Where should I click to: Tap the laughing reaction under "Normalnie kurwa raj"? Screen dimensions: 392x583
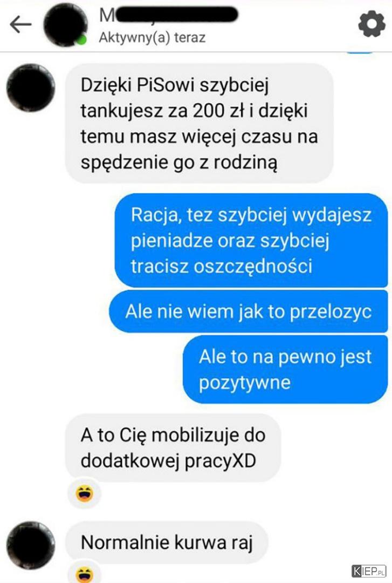click(84, 574)
